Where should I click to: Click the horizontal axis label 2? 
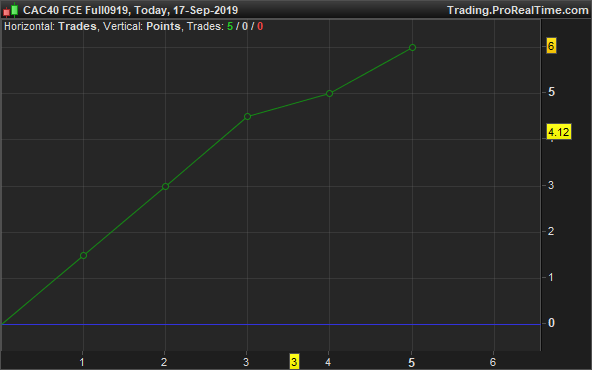164,362
